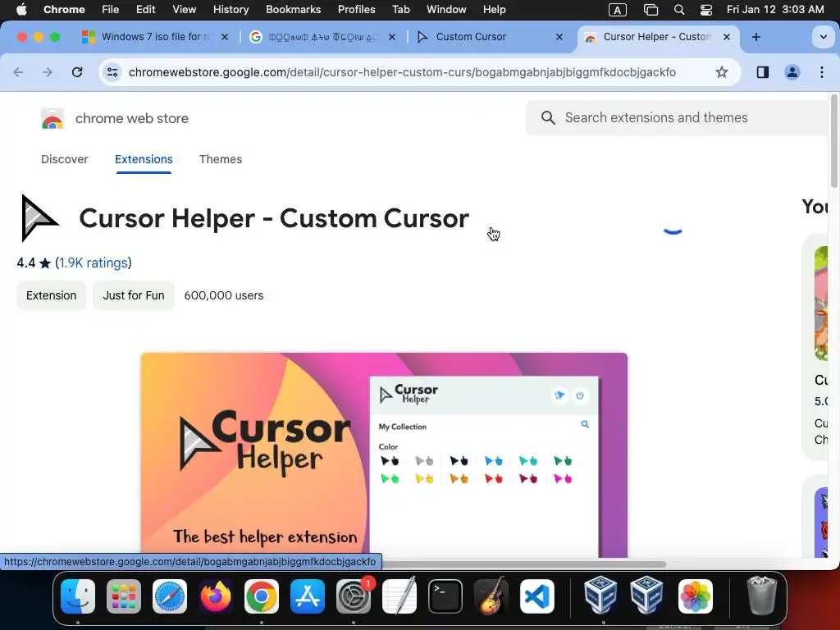Open System Settings from the Dock

[354, 596]
